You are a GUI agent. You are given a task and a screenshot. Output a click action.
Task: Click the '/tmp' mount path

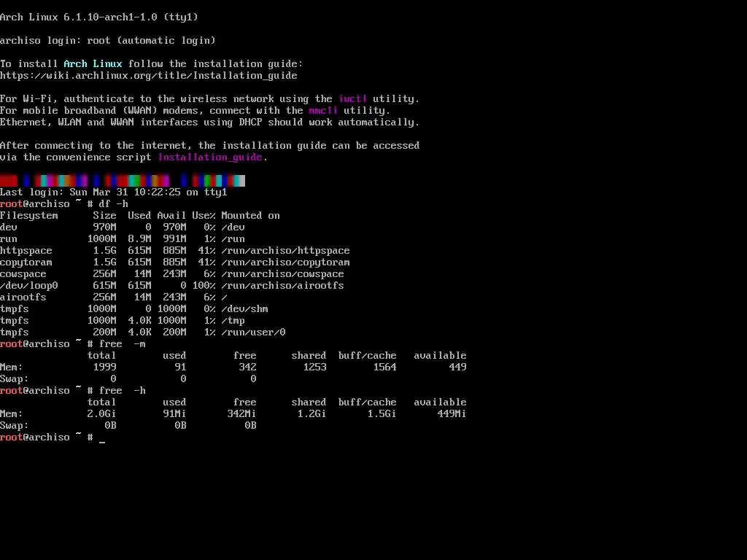[233, 321]
